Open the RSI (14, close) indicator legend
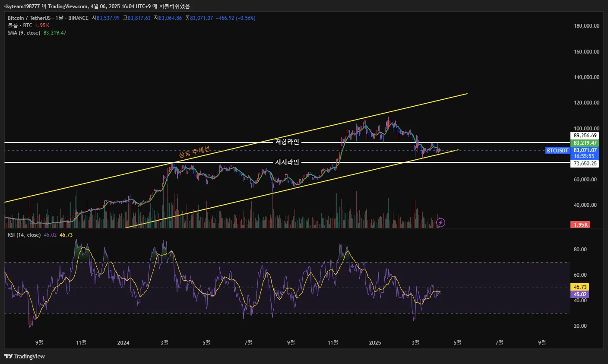Screen dimensions: 608x364 point(24,235)
